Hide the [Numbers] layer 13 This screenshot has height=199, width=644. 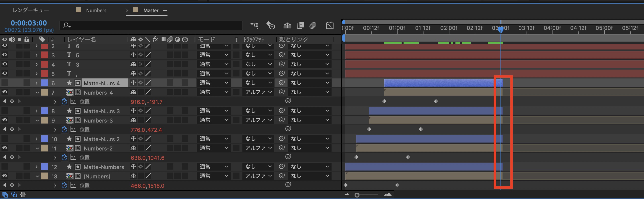[5, 176]
